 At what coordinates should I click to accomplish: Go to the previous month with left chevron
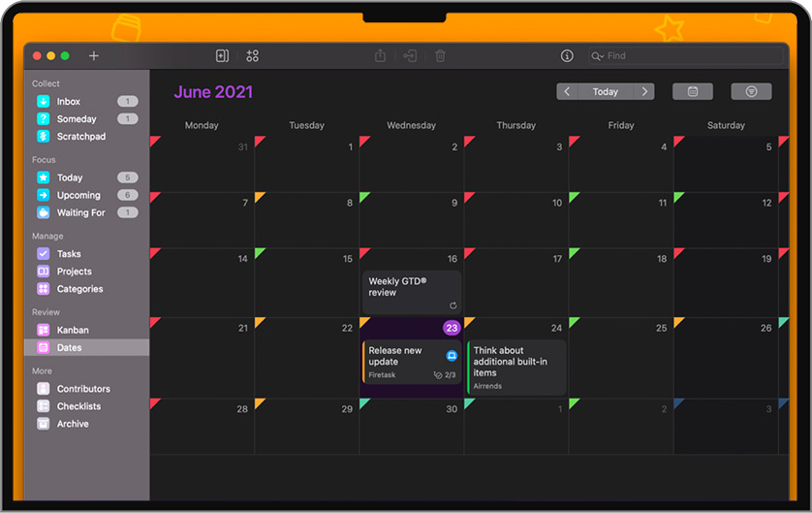(568, 91)
